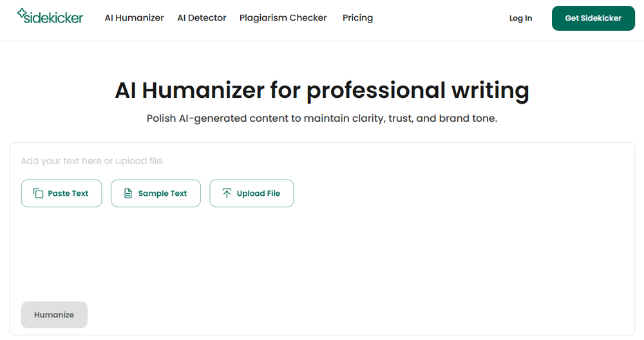The height and width of the screenshot is (340, 644).
Task: Click the Sidekicker sparkle logo icon
Action: click(x=22, y=13)
